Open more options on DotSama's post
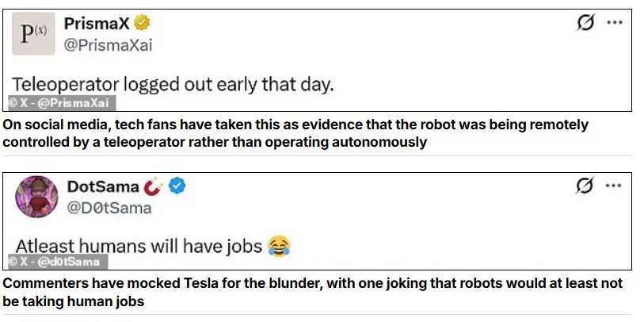 coord(614,186)
